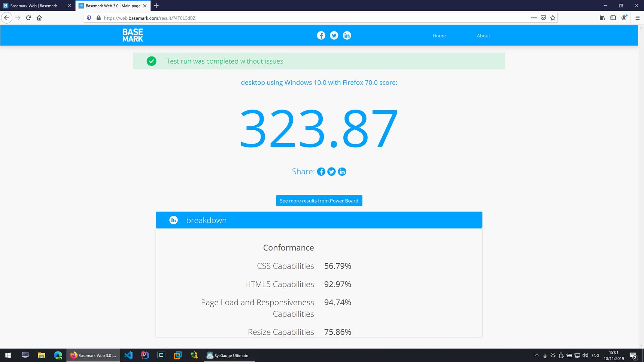View site security padlock info
Viewport: 644px width, 362px height.
click(x=98, y=18)
